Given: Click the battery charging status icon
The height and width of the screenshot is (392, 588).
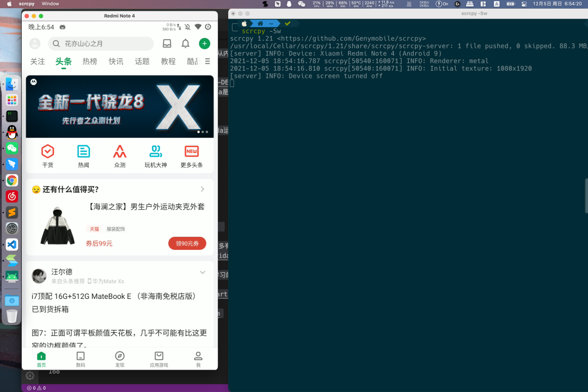Looking at the screenshot, I should click(510, 4).
